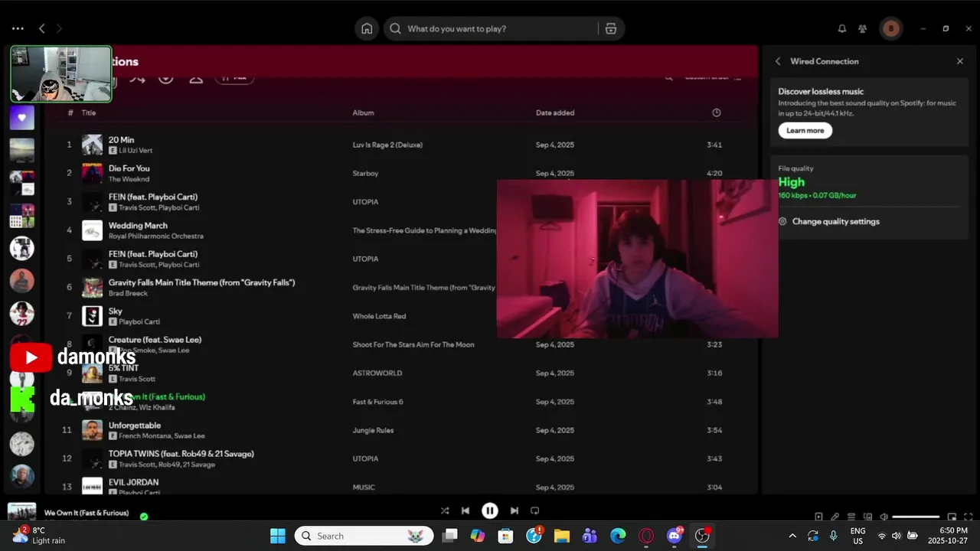Open the profile B avatar menu

pos(890,28)
